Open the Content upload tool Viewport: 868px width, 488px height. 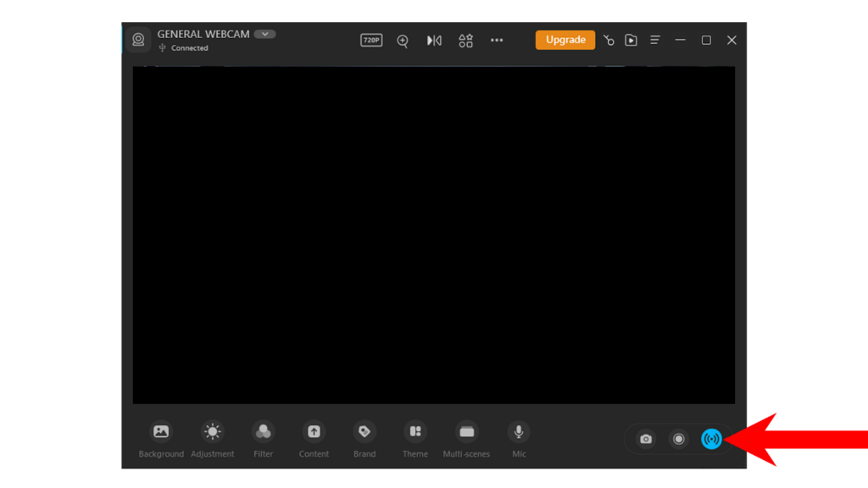click(x=314, y=440)
